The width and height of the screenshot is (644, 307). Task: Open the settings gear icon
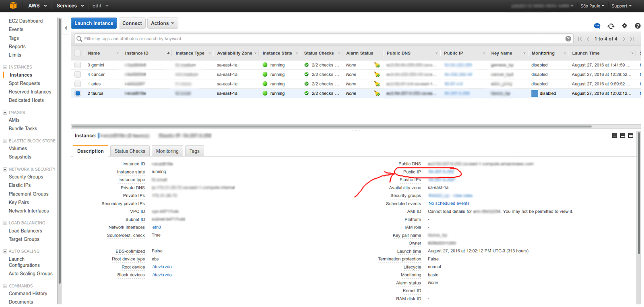click(x=625, y=26)
